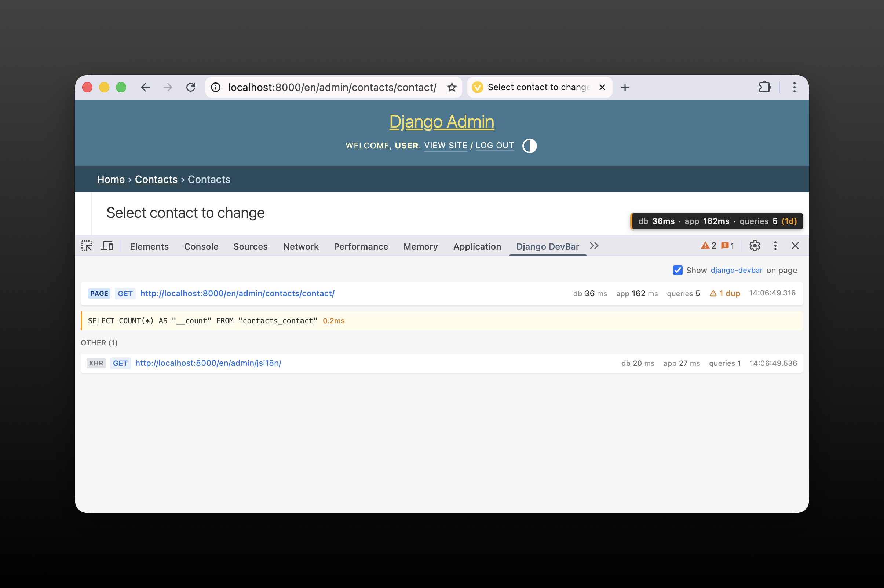Bookmark this page with the star icon
884x588 pixels.
[452, 87]
